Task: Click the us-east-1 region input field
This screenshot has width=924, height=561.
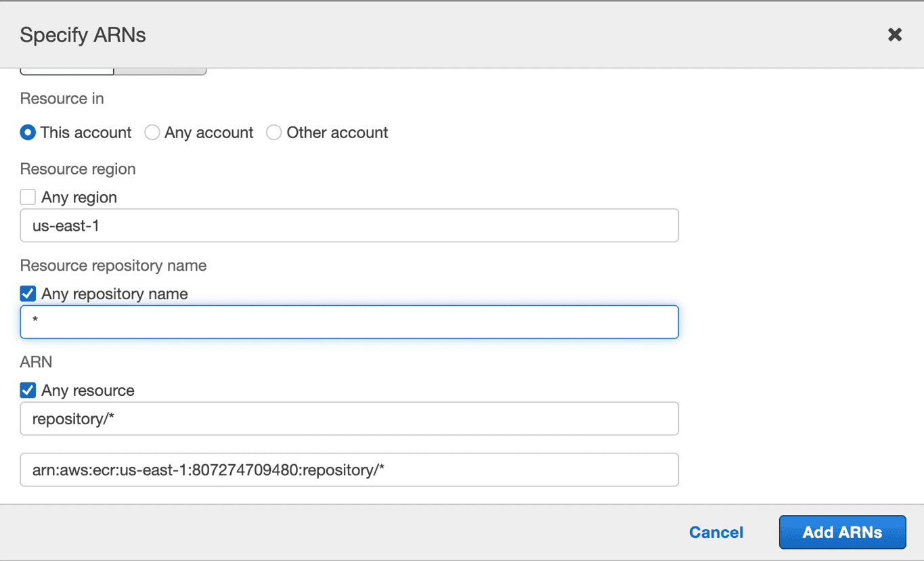Action: (349, 225)
